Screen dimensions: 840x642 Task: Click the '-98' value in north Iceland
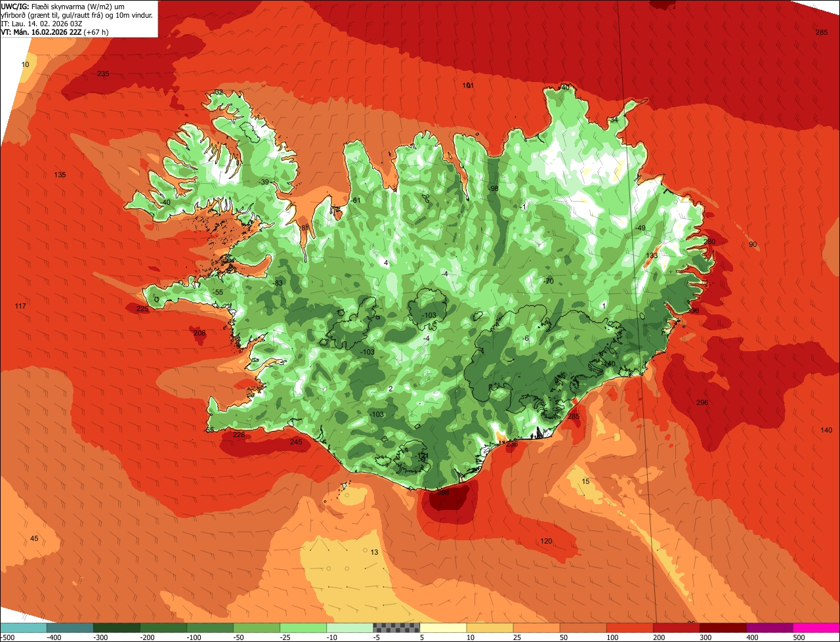coord(493,188)
